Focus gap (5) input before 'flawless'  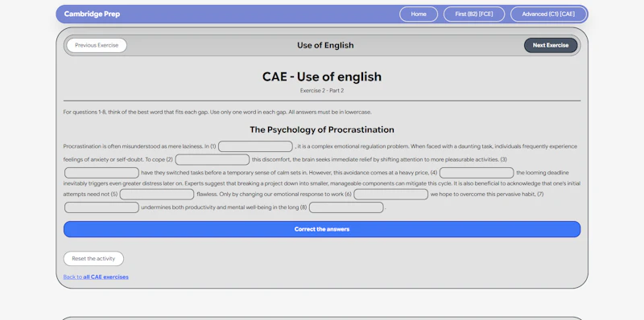point(157,194)
